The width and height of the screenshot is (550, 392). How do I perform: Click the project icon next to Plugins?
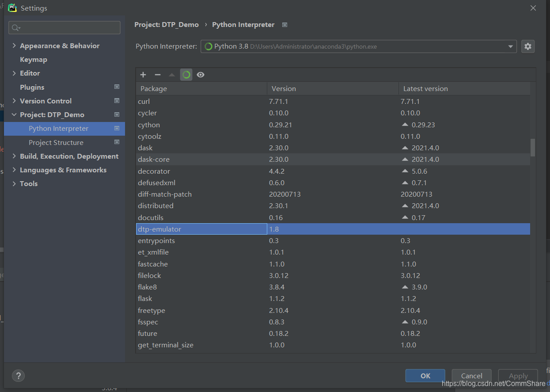[117, 87]
